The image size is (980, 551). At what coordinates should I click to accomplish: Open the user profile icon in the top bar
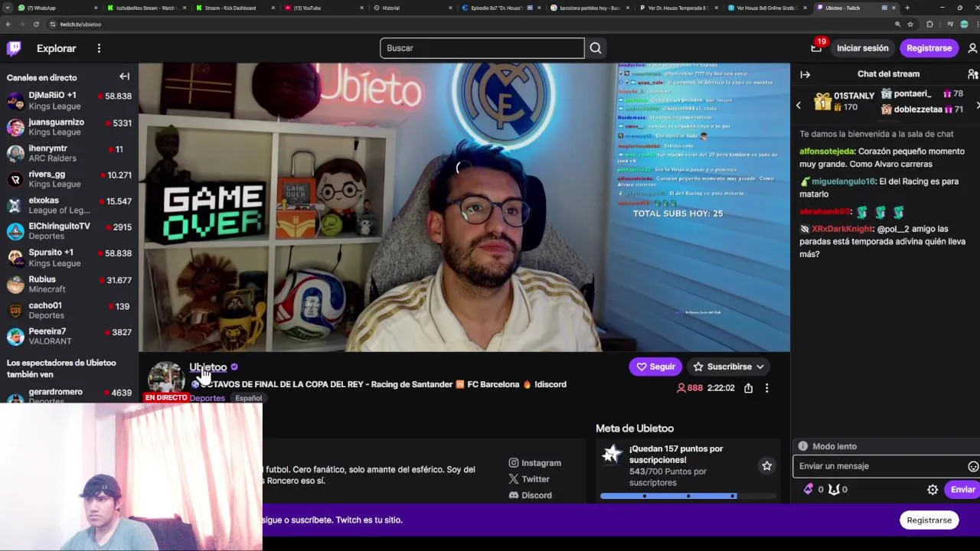(x=972, y=48)
